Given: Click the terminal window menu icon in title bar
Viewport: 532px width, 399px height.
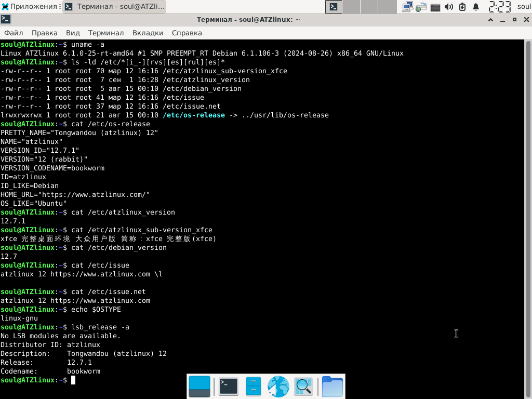Looking at the screenshot, I should [x=6, y=20].
